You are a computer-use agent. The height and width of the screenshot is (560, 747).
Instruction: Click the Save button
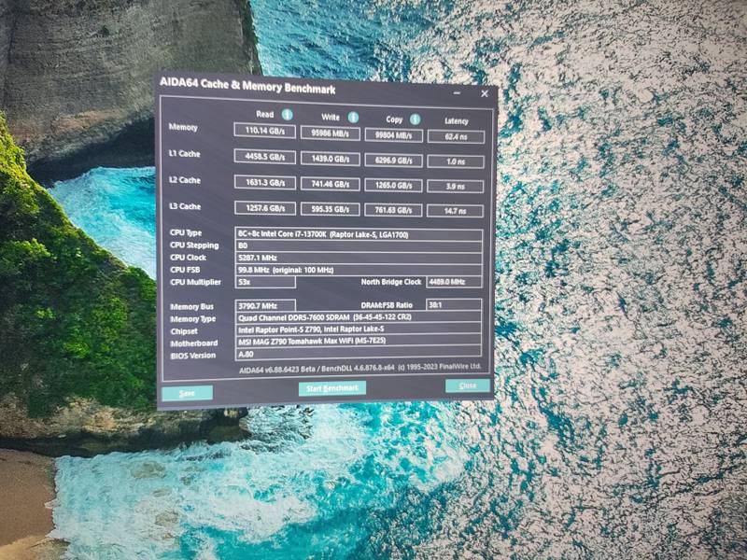pos(188,393)
